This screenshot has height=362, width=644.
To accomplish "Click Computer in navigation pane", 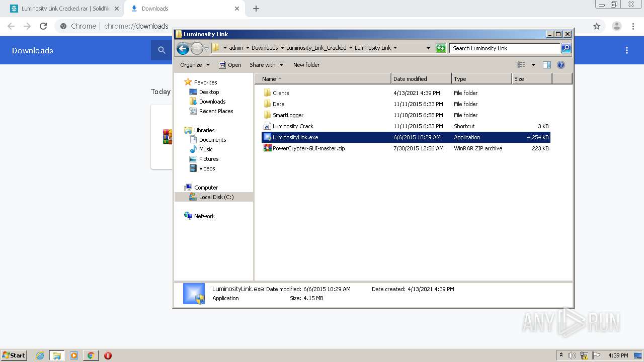I will click(x=206, y=188).
